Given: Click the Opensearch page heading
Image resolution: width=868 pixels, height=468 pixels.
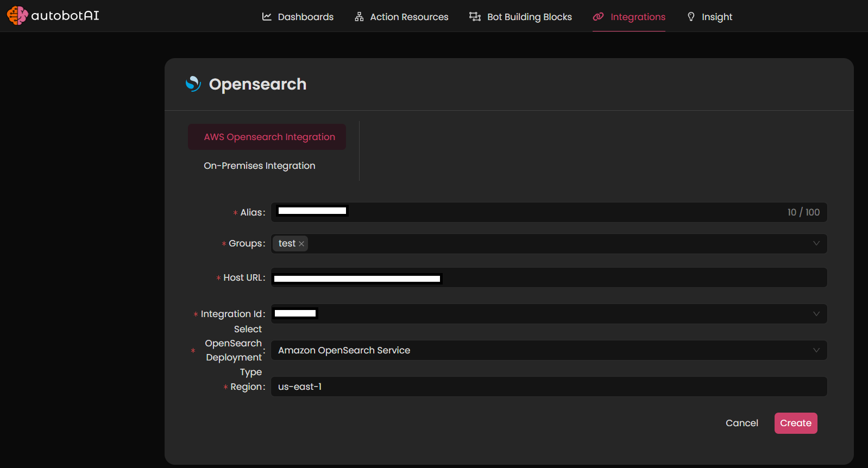Looking at the screenshot, I should [257, 84].
